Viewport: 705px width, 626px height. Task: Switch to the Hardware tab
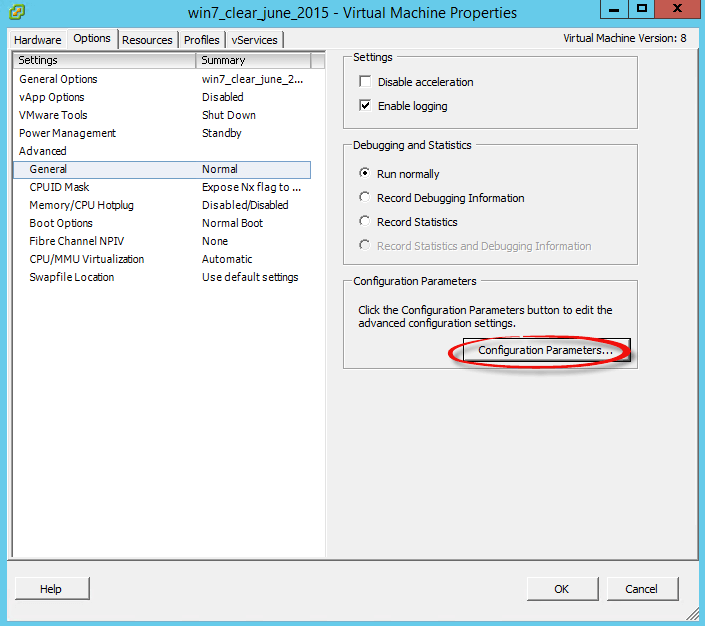pyautogui.click(x=38, y=40)
